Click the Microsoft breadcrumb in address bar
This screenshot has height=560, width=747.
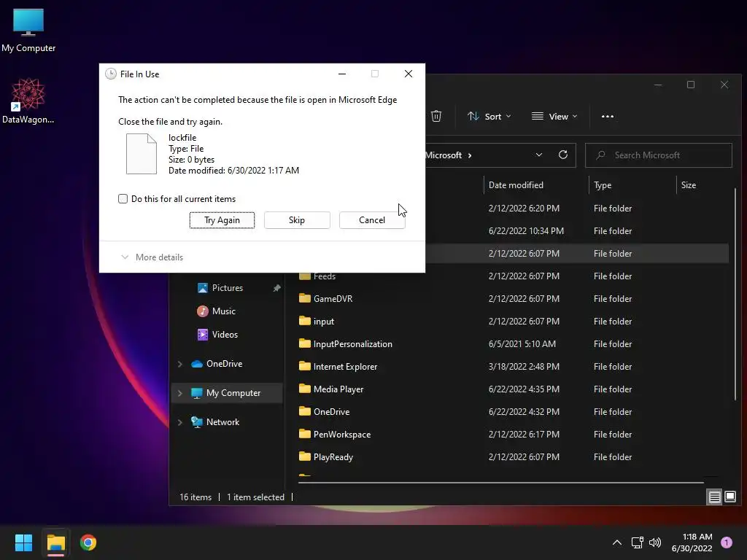[x=444, y=155]
